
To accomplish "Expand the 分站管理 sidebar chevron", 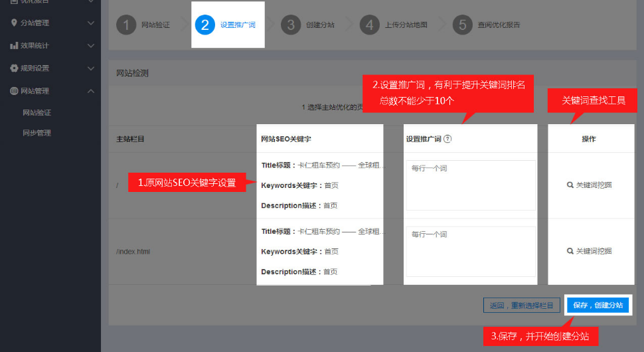I will click(x=91, y=23).
